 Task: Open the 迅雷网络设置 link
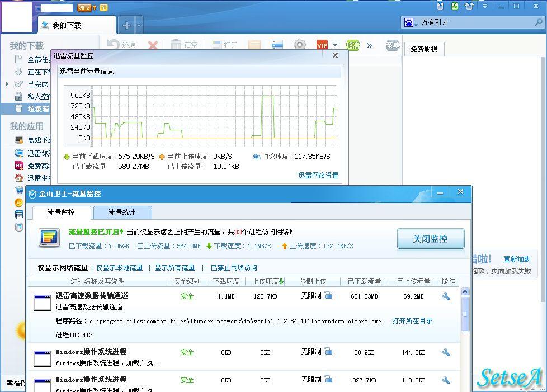pyautogui.click(x=318, y=176)
